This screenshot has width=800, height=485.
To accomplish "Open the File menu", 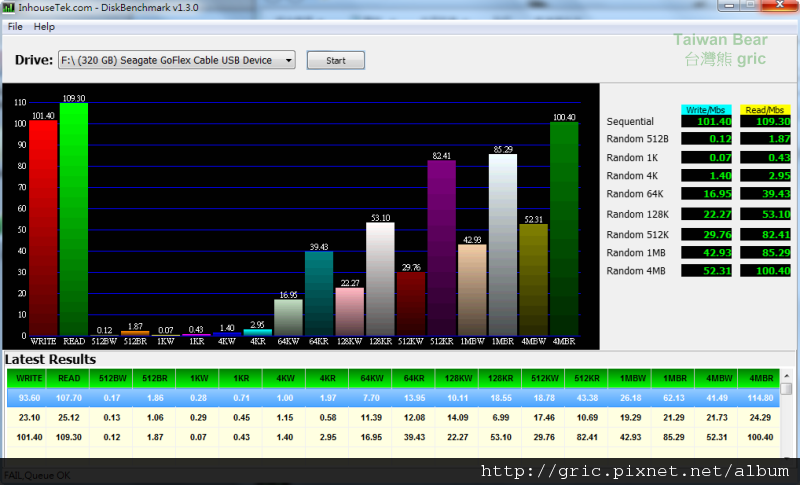I will (x=15, y=26).
